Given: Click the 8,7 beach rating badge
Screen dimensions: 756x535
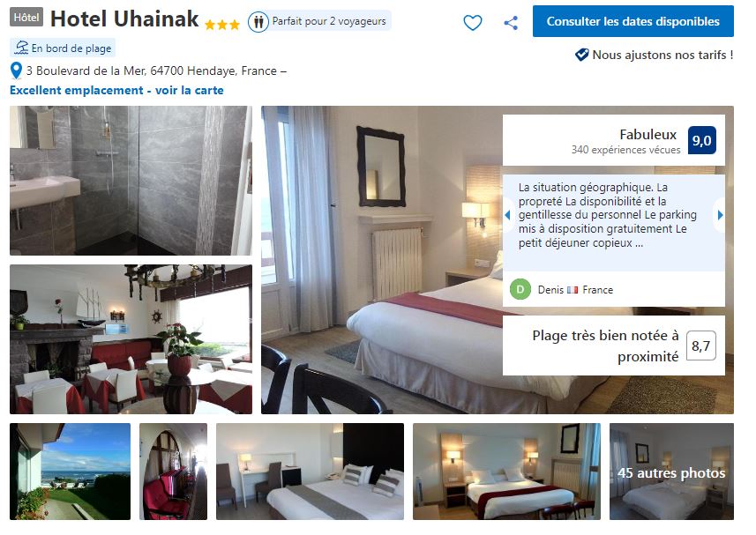Looking at the screenshot, I should pos(700,346).
